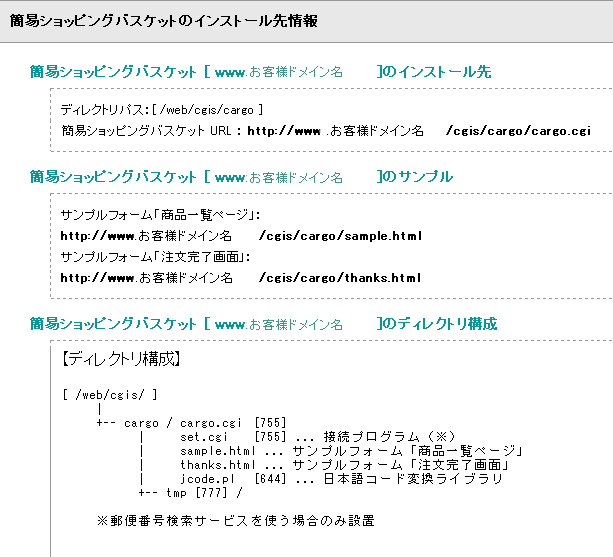Select the [ /web/cgis/ ] root directory entry
The height and width of the screenshot is (557, 613).
(x=110, y=395)
